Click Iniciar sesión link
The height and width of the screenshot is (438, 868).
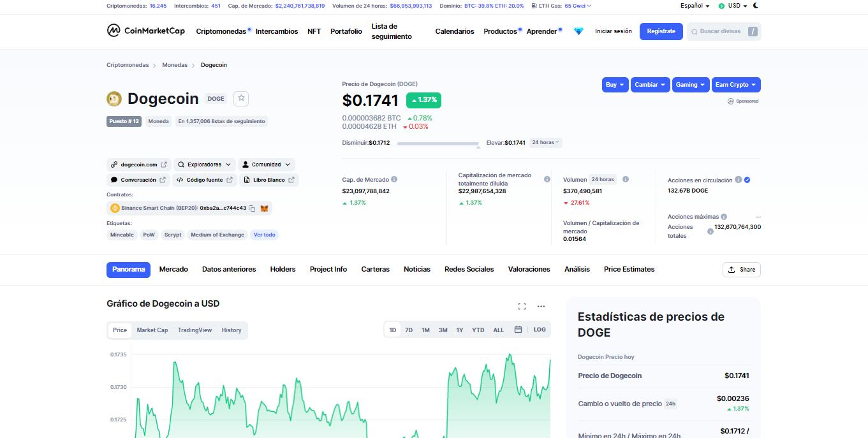(614, 31)
